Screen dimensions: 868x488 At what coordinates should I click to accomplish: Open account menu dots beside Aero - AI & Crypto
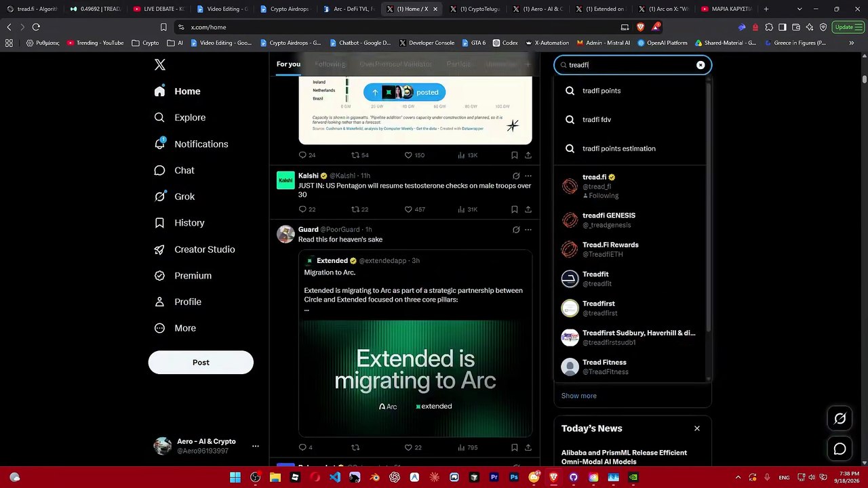pos(256,446)
